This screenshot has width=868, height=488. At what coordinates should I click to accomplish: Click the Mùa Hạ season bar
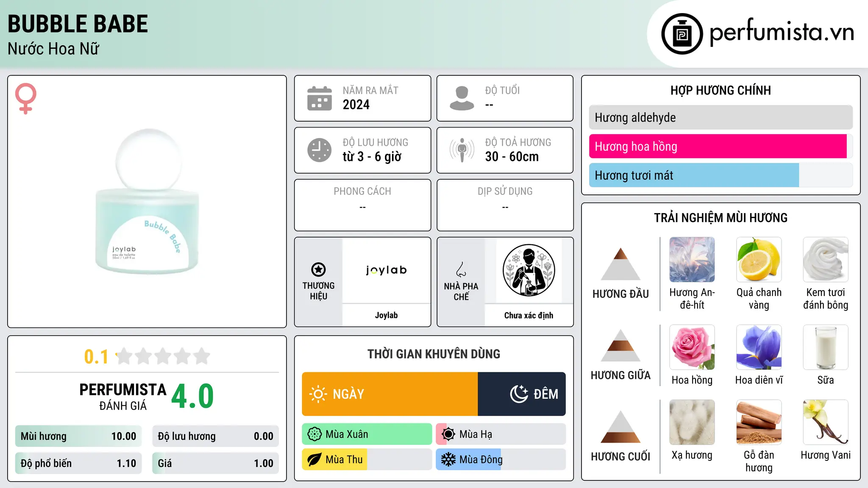pyautogui.click(x=501, y=434)
